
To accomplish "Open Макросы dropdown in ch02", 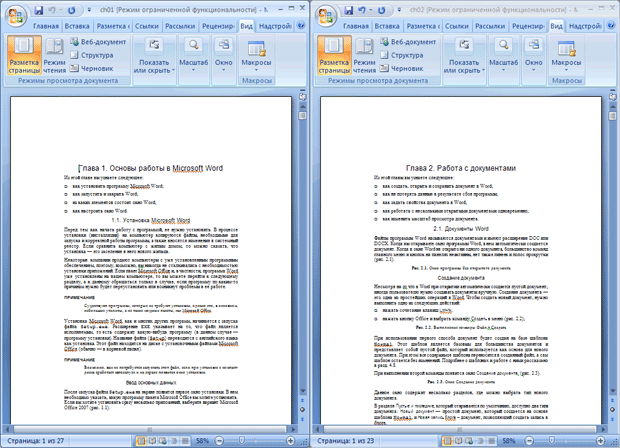I will point(566,56).
